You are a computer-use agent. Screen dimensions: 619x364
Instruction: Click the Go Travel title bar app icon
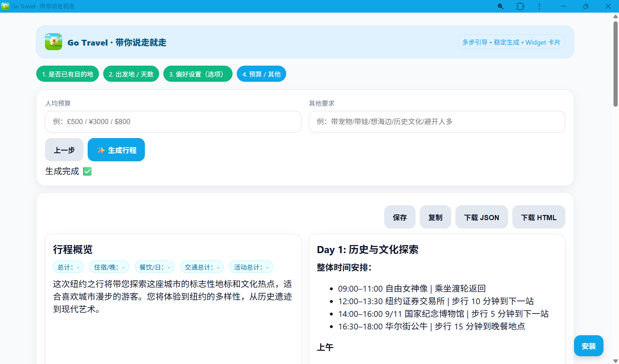click(5, 6)
